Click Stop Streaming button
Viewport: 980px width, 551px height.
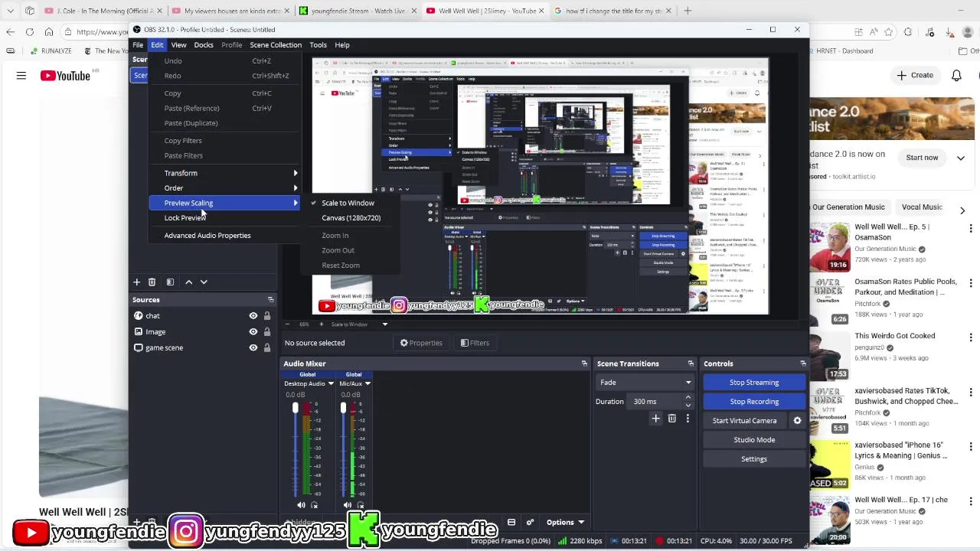tap(754, 383)
